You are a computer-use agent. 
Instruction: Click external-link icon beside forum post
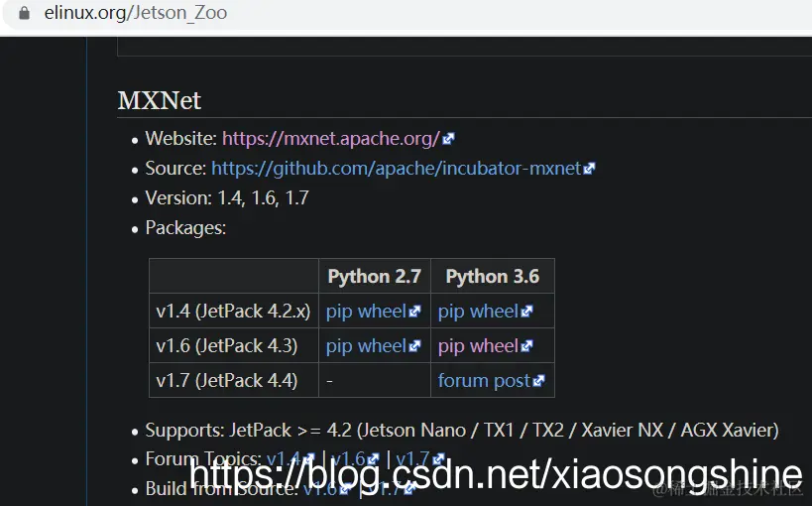click(x=538, y=381)
